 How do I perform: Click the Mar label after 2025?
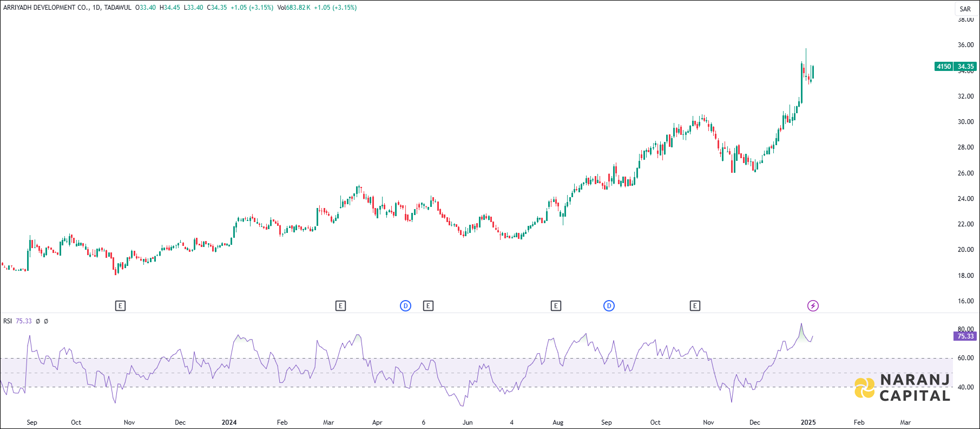pos(905,422)
